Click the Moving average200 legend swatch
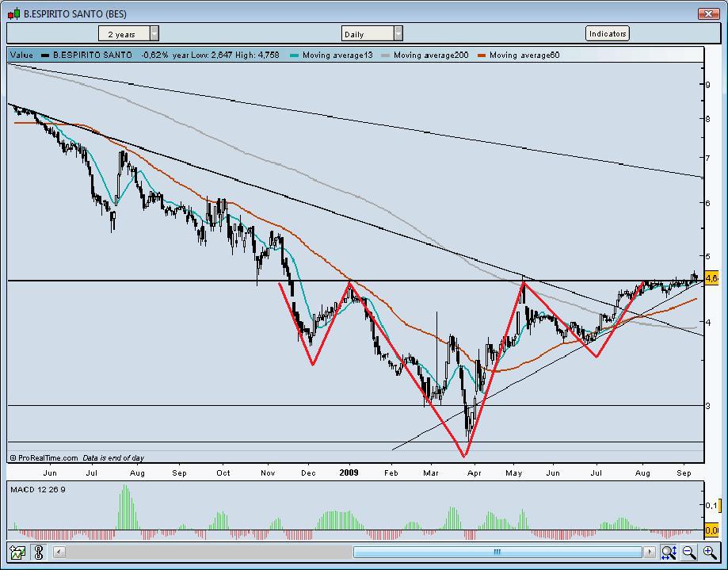This screenshot has height=570, width=728. point(385,55)
